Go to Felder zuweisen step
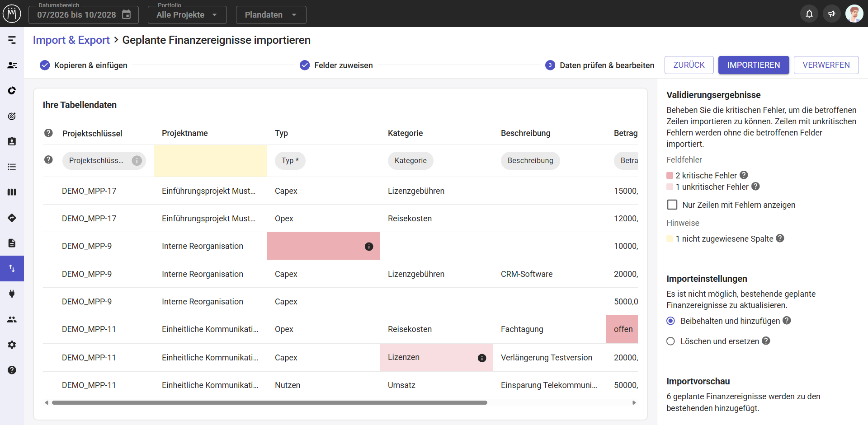Viewport: 868px width, 425px height. coord(336,65)
